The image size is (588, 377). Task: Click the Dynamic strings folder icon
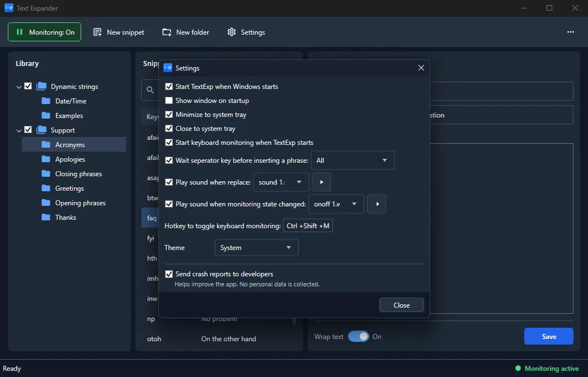click(41, 86)
